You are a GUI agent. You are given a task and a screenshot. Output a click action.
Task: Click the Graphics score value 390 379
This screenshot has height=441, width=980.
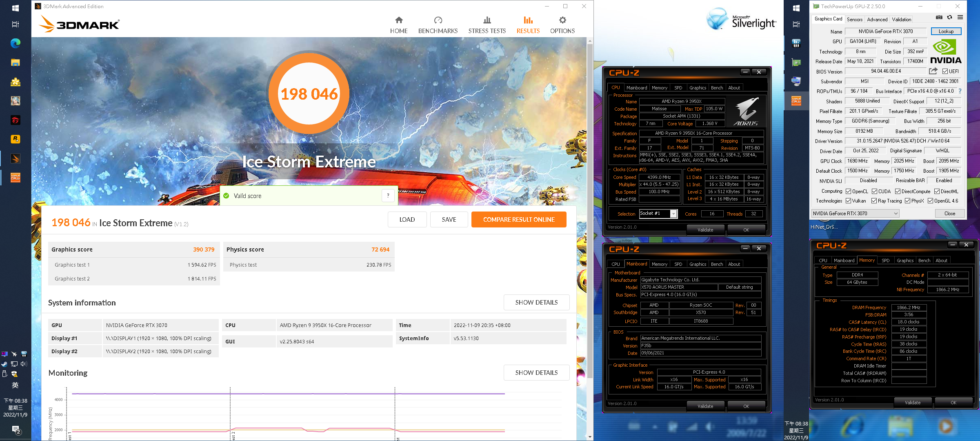coord(204,249)
